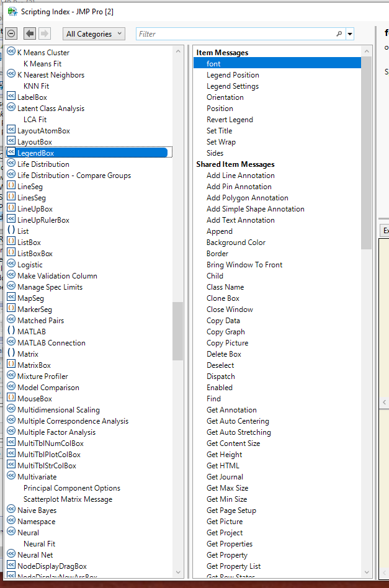This screenshot has width=389, height=588.
Task: Select the font item message
Action: point(277,63)
